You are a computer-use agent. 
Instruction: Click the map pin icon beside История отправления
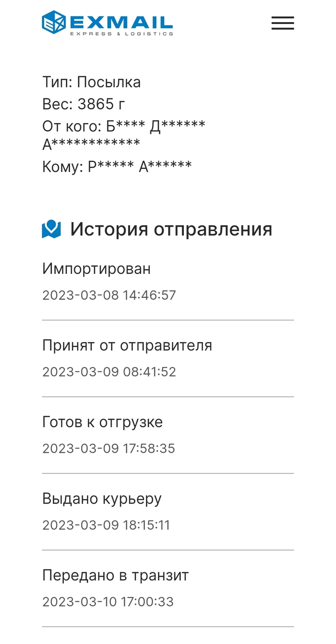(51, 229)
